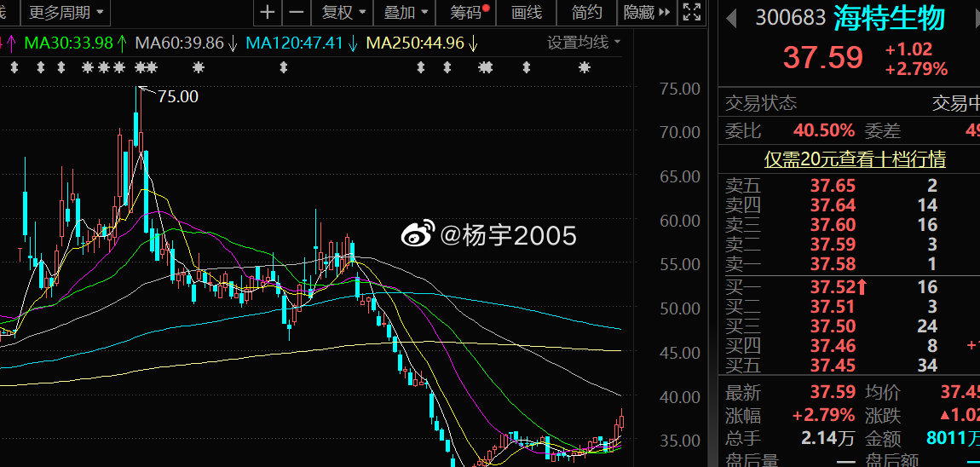Screen dimensions: 980x467
Task: Click the 买一 price 37.52
Action: coord(833,287)
